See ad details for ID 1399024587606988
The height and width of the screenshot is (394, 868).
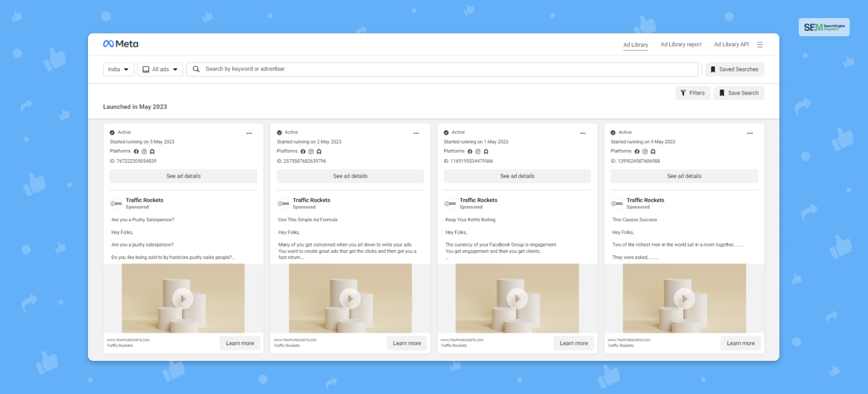coord(684,176)
